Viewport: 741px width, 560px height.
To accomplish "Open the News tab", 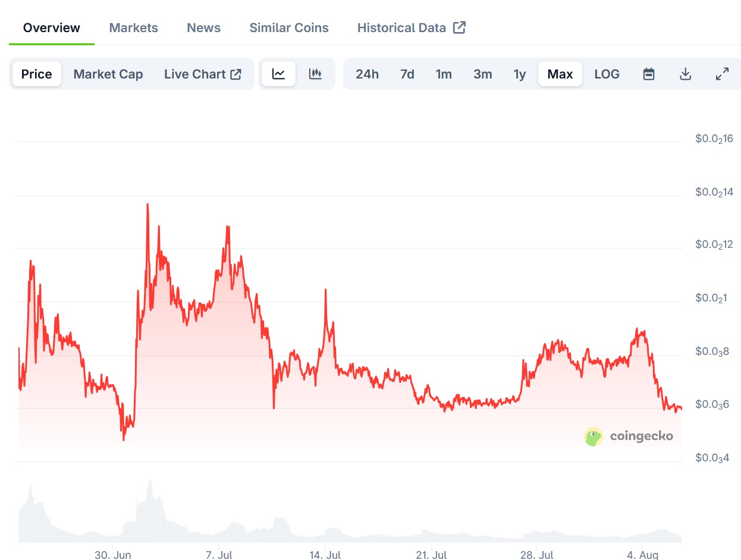I will [203, 28].
